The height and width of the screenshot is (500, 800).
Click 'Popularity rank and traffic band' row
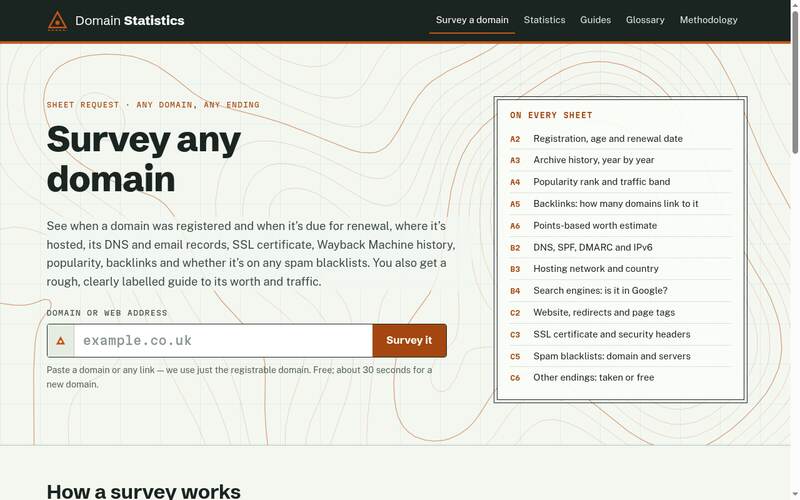coord(620,182)
